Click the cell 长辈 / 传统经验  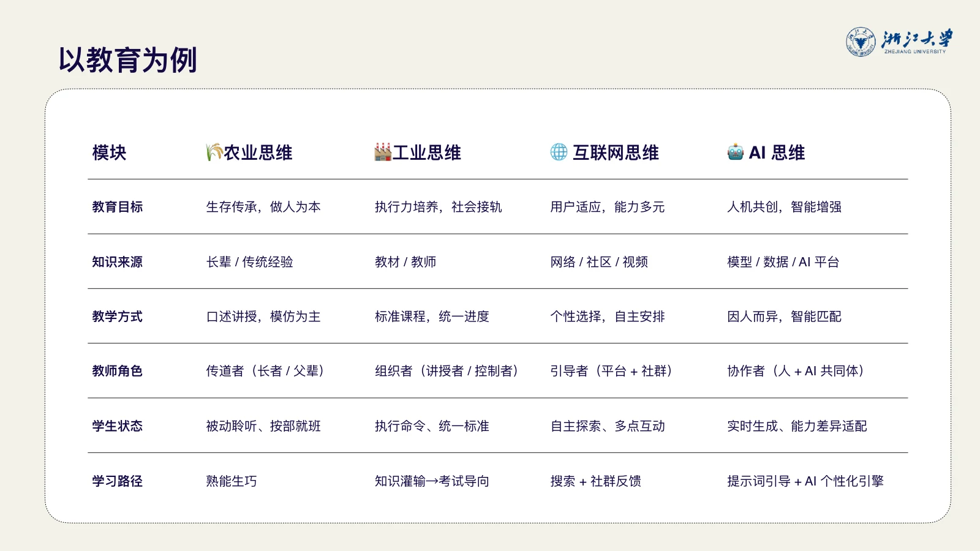(249, 262)
